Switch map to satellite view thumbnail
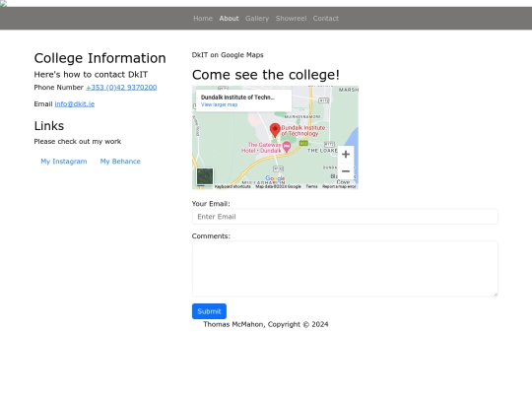The image size is (532, 399). (205, 176)
